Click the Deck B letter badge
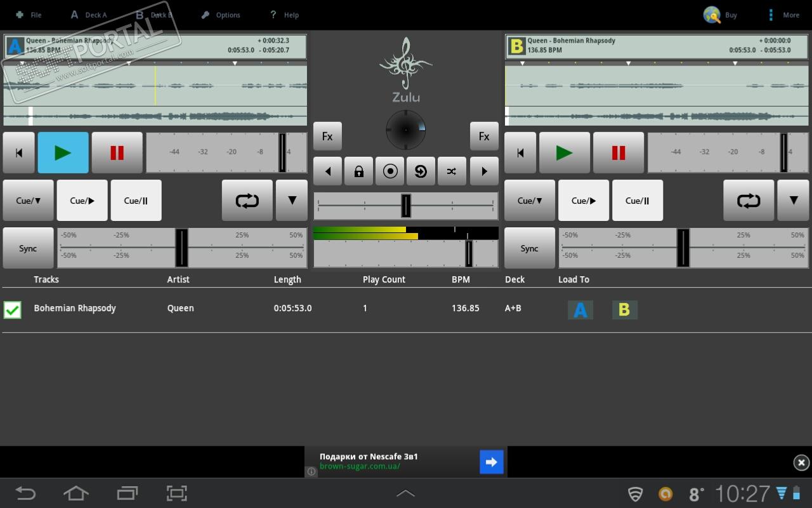 (516, 46)
